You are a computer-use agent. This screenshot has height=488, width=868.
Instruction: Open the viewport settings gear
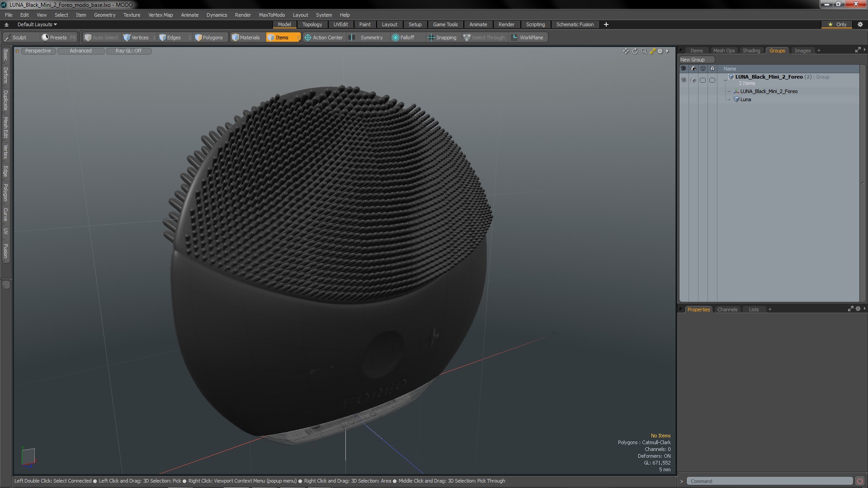[660, 51]
